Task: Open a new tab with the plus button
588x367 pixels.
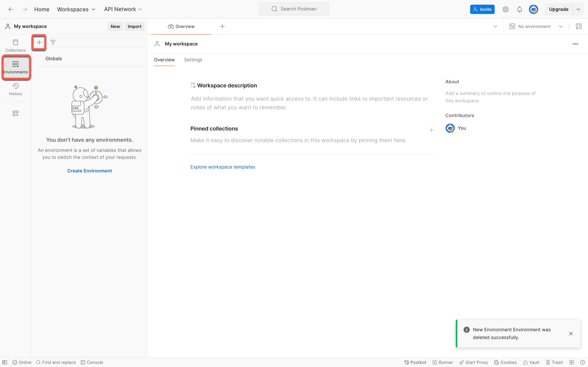Action: coord(222,26)
